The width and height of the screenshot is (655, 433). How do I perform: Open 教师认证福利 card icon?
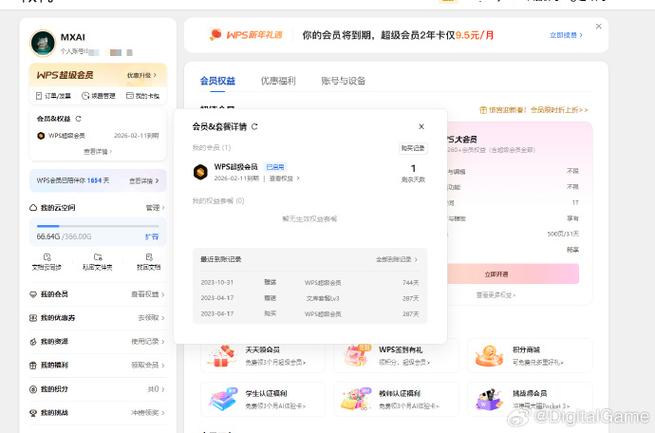pyautogui.click(x=356, y=399)
